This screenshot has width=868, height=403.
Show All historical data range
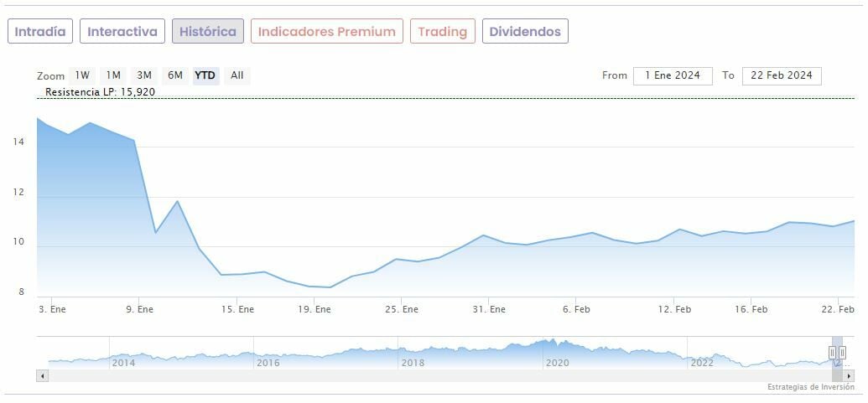pyautogui.click(x=237, y=75)
